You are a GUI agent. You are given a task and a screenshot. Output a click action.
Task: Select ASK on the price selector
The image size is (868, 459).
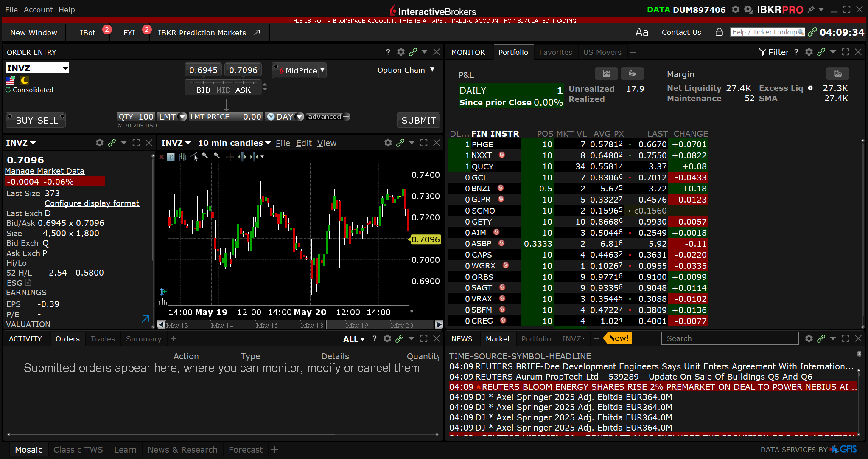coord(243,90)
